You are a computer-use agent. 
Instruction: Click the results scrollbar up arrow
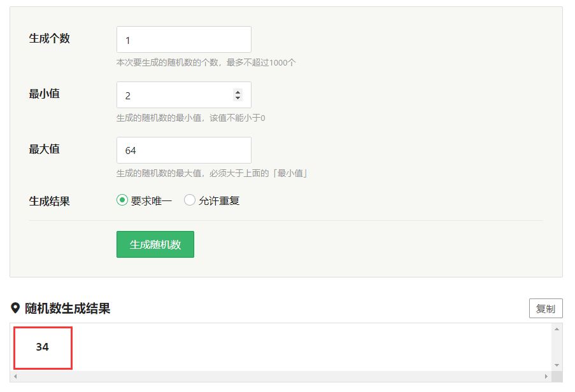click(557, 330)
